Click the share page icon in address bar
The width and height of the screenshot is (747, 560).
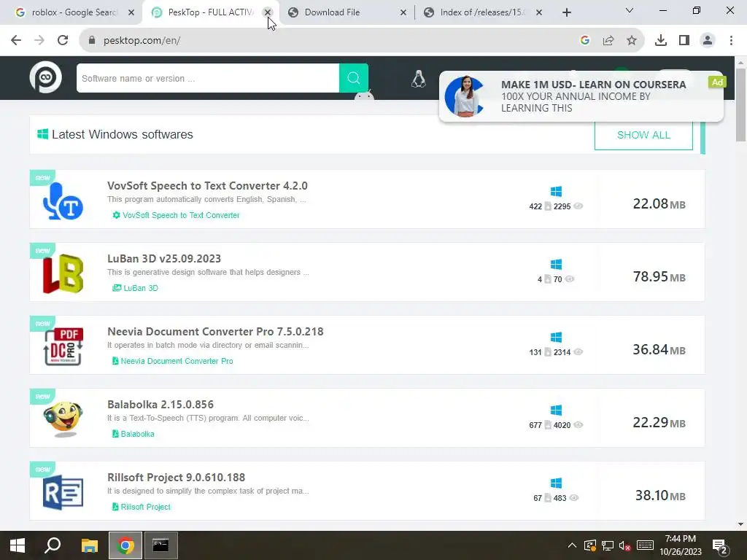pos(608,41)
